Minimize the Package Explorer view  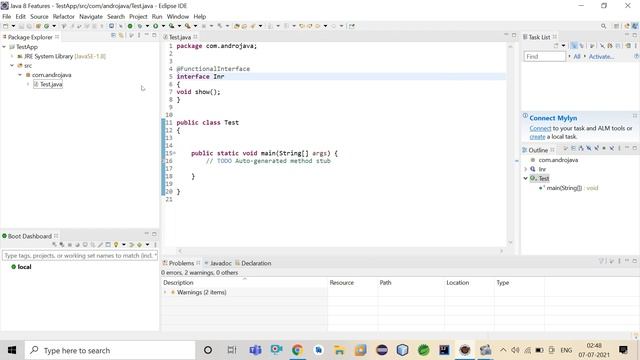point(147,36)
